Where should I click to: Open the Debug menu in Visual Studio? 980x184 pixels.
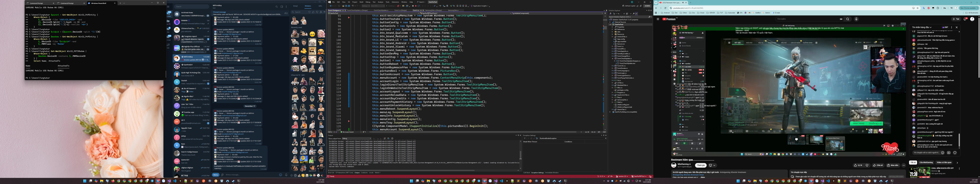(368, 2)
